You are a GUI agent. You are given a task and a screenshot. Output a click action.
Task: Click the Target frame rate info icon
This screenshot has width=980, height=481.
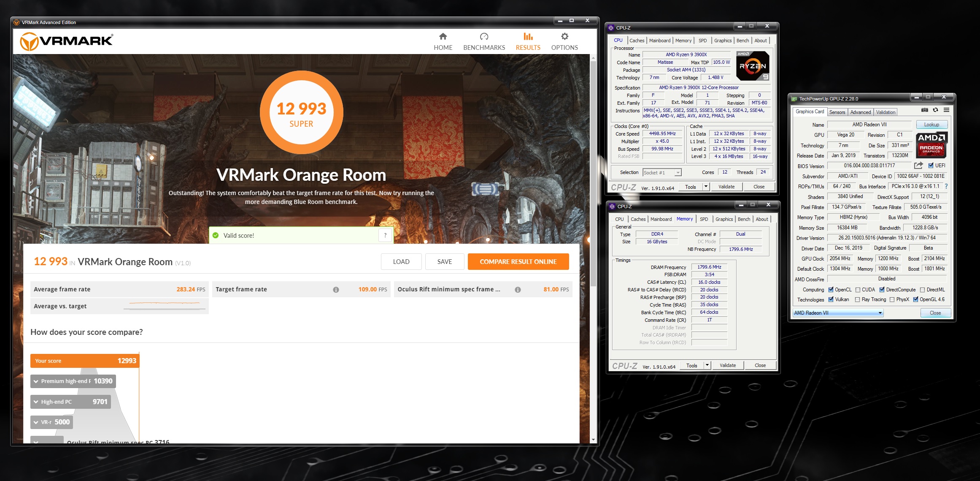[336, 290]
